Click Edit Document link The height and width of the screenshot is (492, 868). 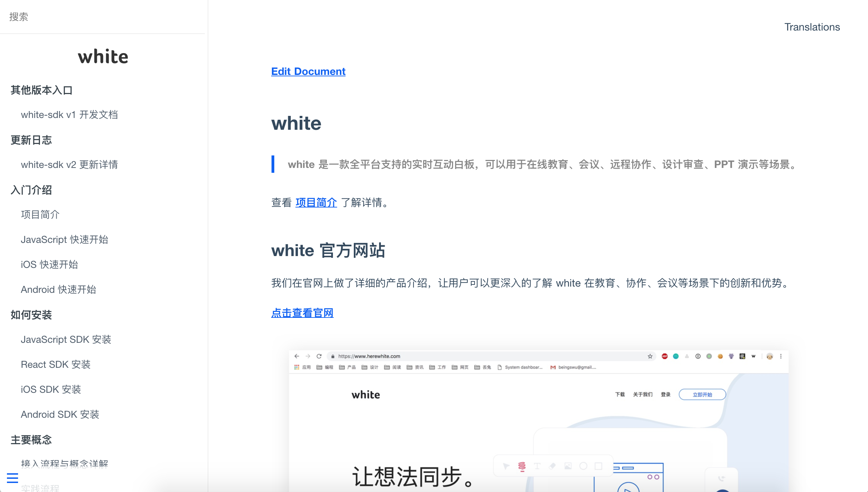(308, 71)
